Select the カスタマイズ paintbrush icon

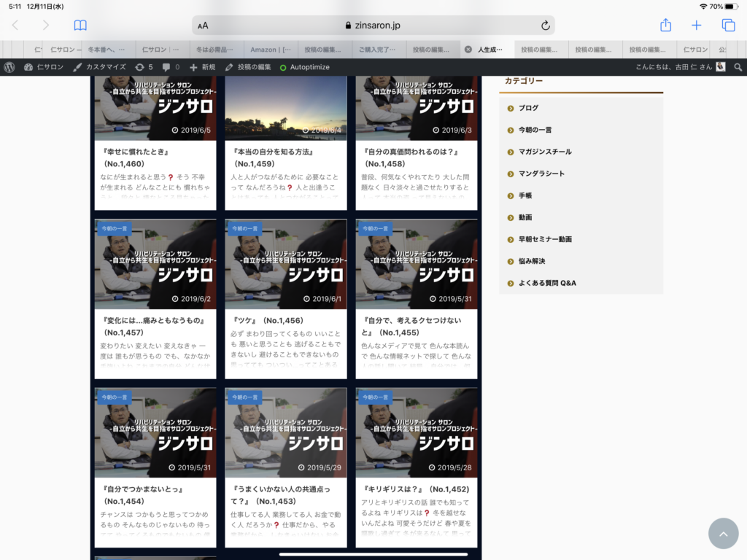coord(77,66)
